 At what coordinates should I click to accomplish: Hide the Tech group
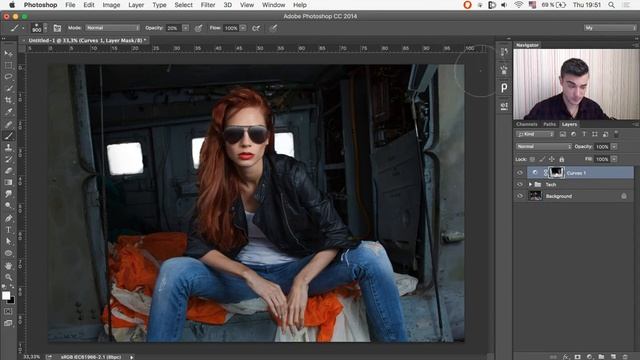(520, 184)
